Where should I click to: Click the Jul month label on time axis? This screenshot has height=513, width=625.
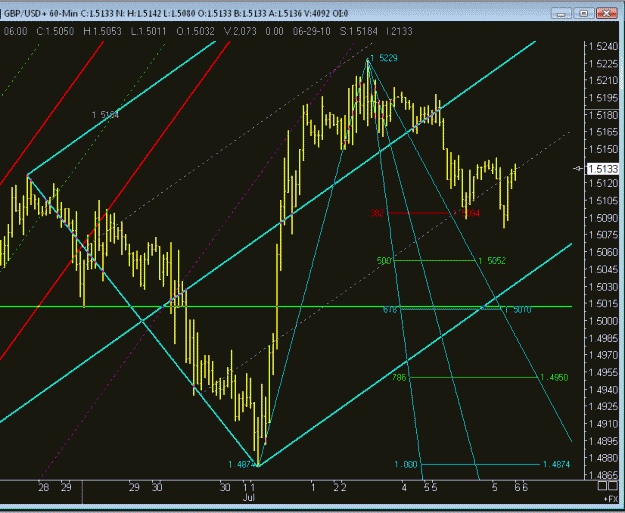click(248, 497)
